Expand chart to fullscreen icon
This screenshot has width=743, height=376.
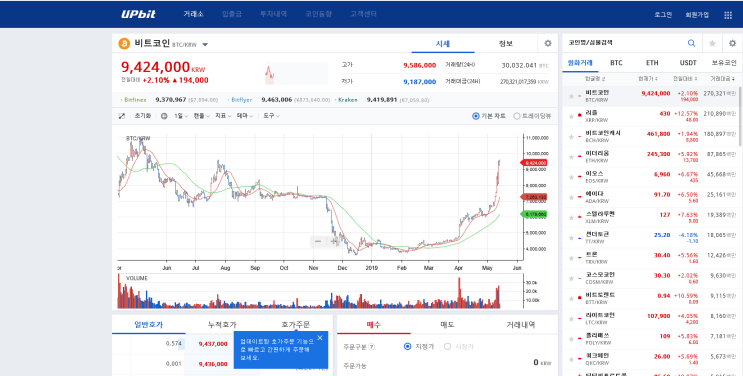(121, 116)
